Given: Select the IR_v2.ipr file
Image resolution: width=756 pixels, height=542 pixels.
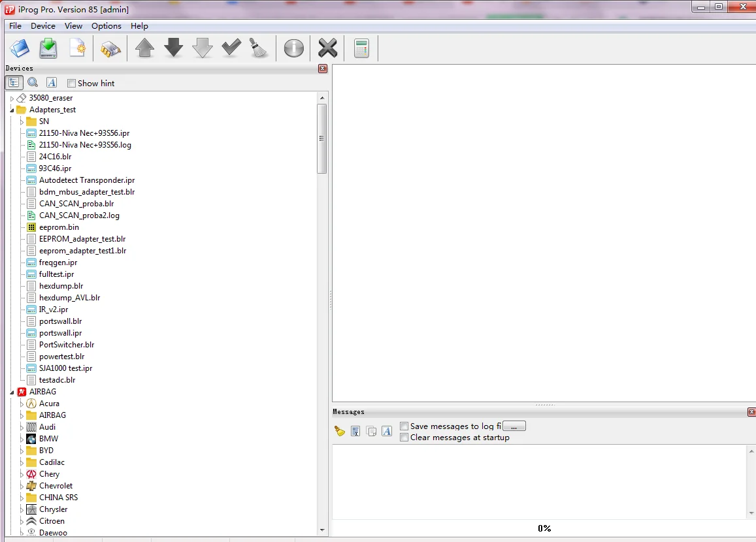Looking at the screenshot, I should [54, 310].
